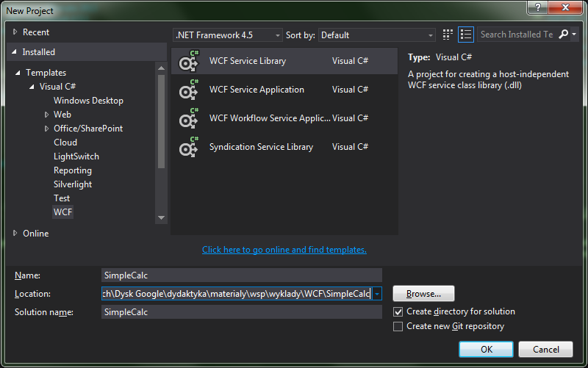Select the LightSwitch template category
Viewport: 588px width, 368px height.
click(76, 156)
